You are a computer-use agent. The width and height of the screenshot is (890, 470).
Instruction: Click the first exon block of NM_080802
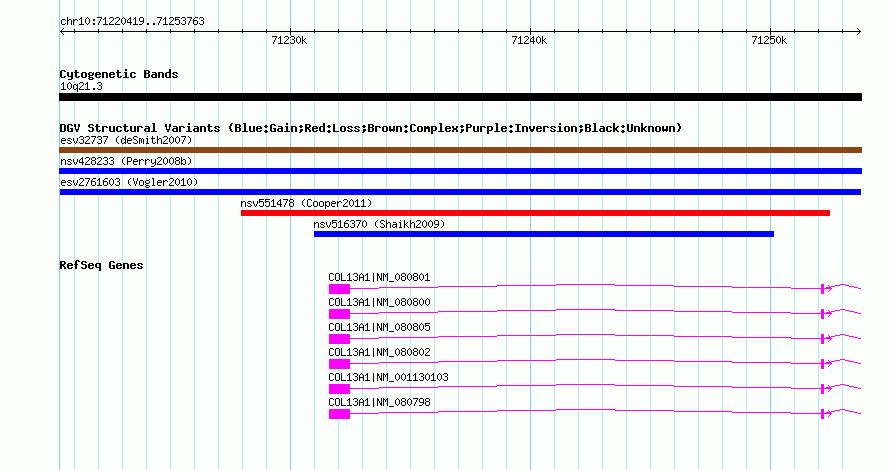(339, 364)
